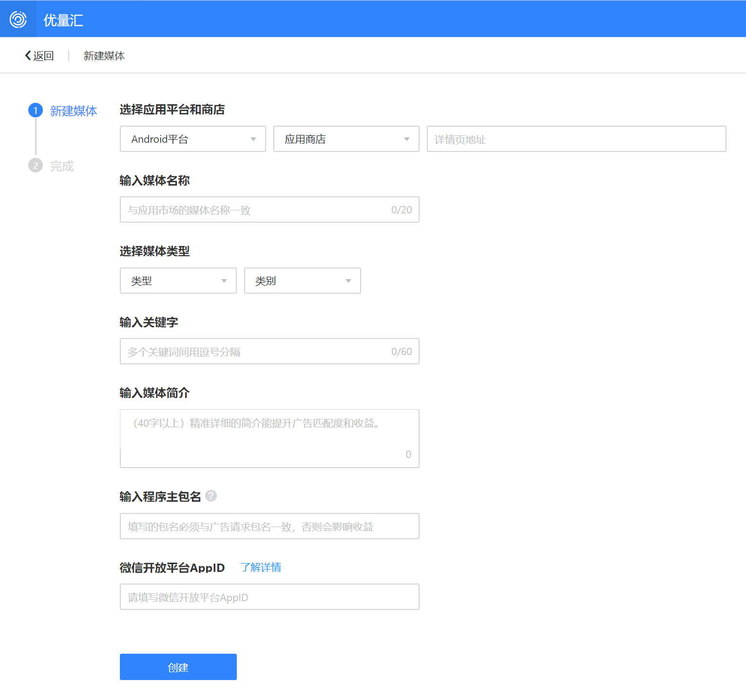Click the 微信开放平台AppID input field
This screenshot has width=746, height=700.
[x=269, y=597]
